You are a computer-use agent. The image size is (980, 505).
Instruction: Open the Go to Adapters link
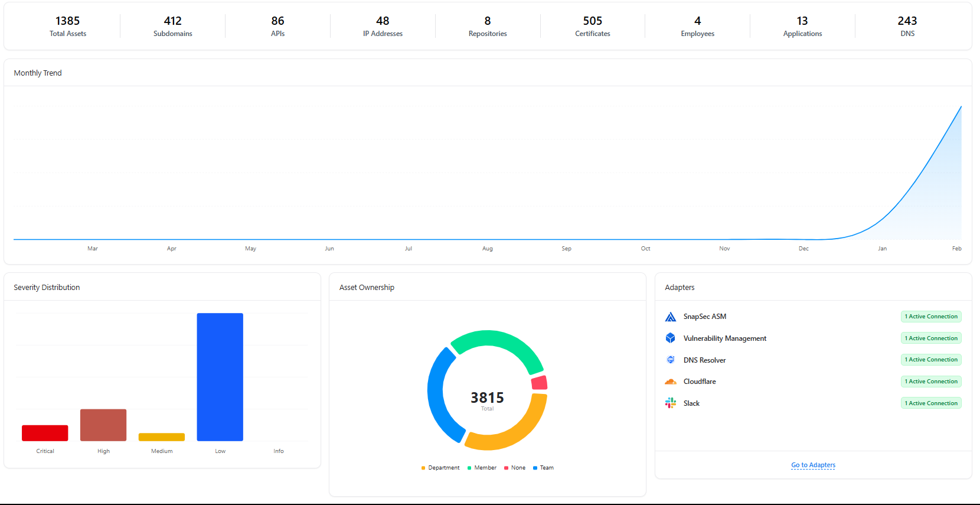813,465
